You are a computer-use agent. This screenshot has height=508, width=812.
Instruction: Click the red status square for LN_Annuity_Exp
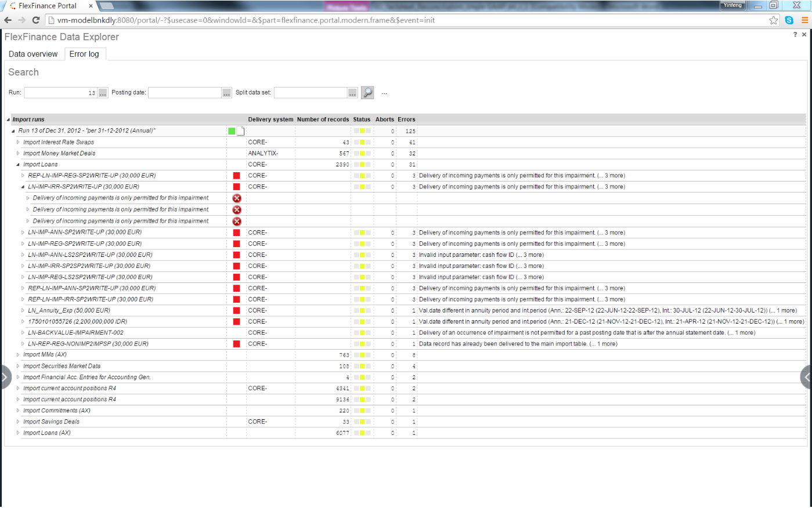click(236, 311)
